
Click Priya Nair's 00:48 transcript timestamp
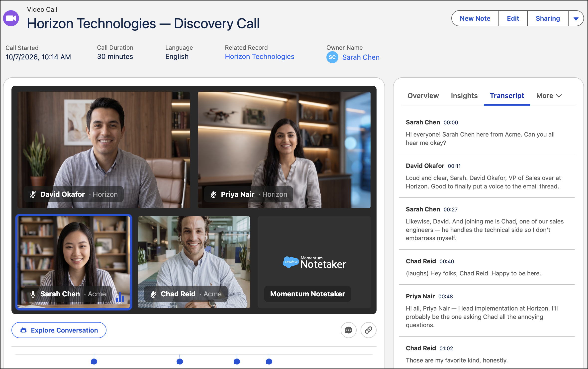click(x=445, y=297)
